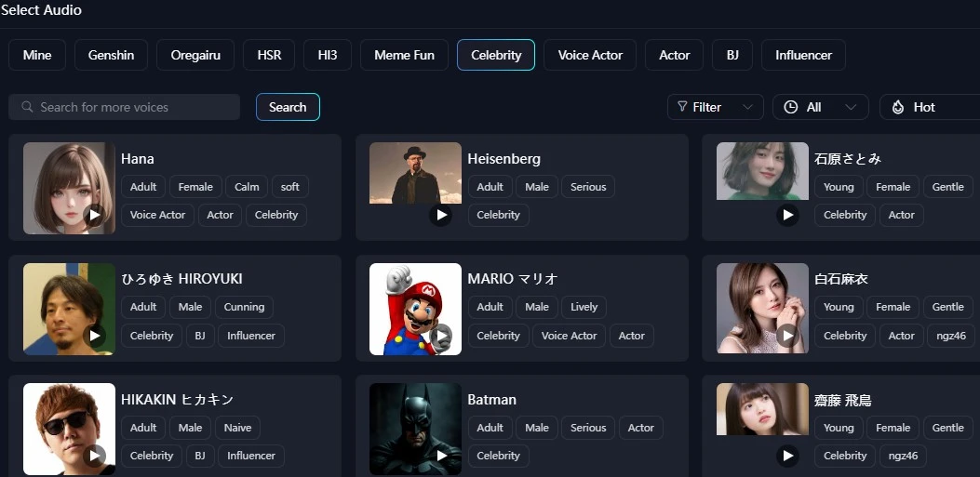Screen dimensions: 980x477
Task: Click the Heisenberg voice name
Action: (503, 159)
